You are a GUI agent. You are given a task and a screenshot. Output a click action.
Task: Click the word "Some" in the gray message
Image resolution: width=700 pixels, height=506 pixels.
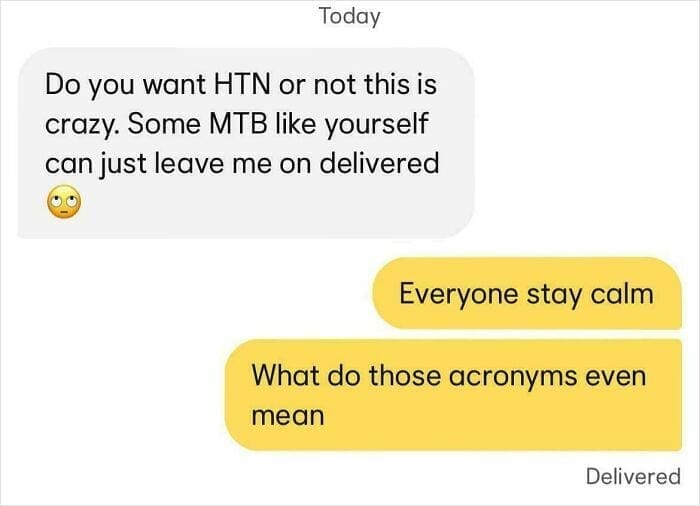click(x=164, y=124)
